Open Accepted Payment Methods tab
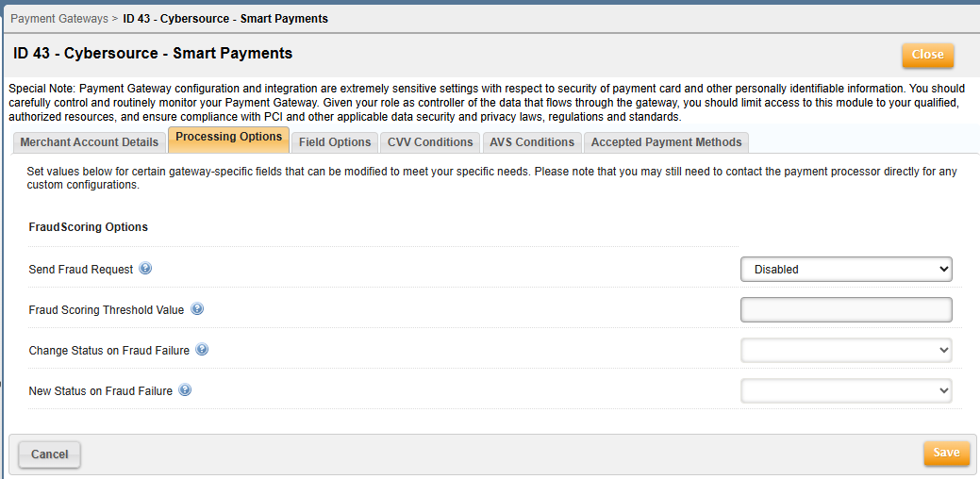 [x=666, y=142]
